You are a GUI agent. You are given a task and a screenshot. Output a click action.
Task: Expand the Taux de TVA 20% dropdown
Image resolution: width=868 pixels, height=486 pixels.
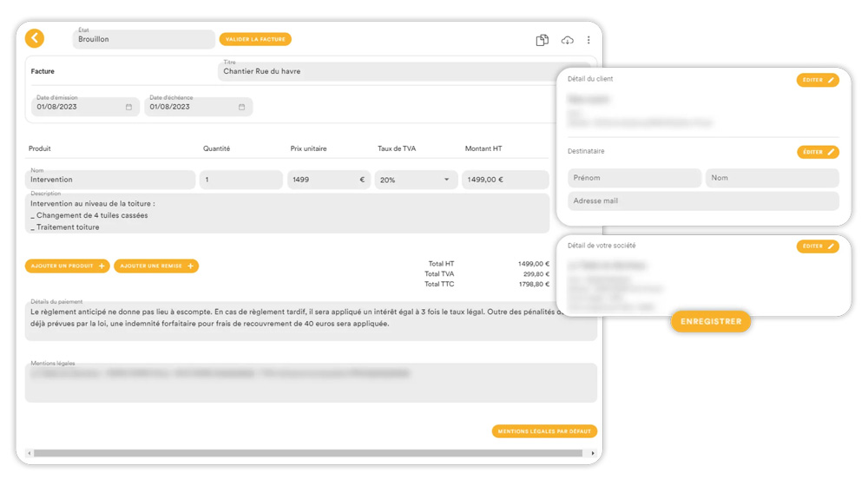pyautogui.click(x=446, y=180)
